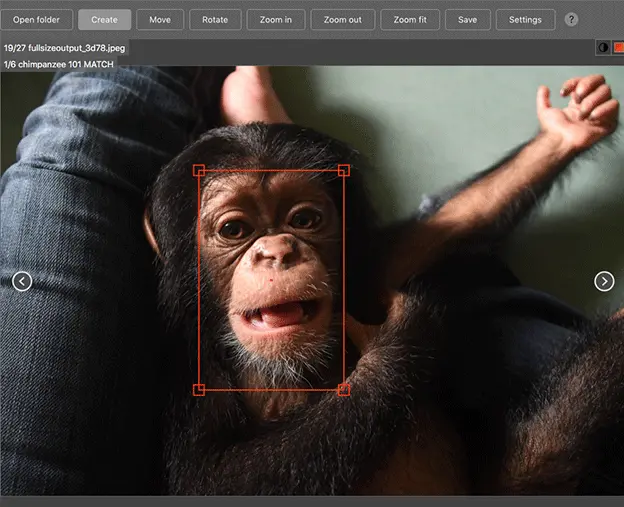Toggle the contrast half-circle icon
The image size is (624, 507).
pos(603,48)
